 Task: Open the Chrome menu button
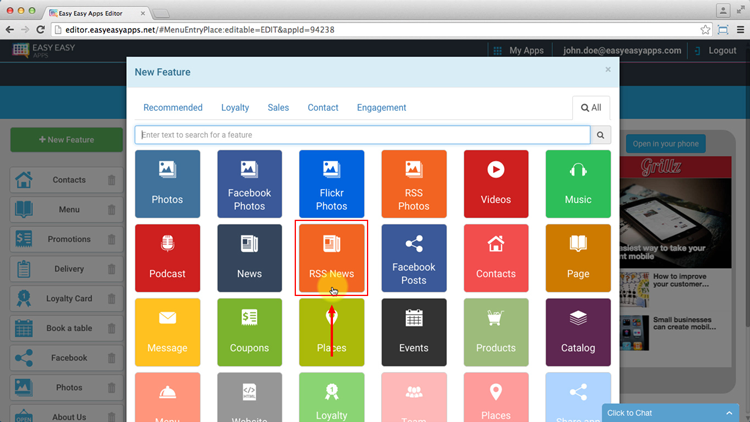740,30
